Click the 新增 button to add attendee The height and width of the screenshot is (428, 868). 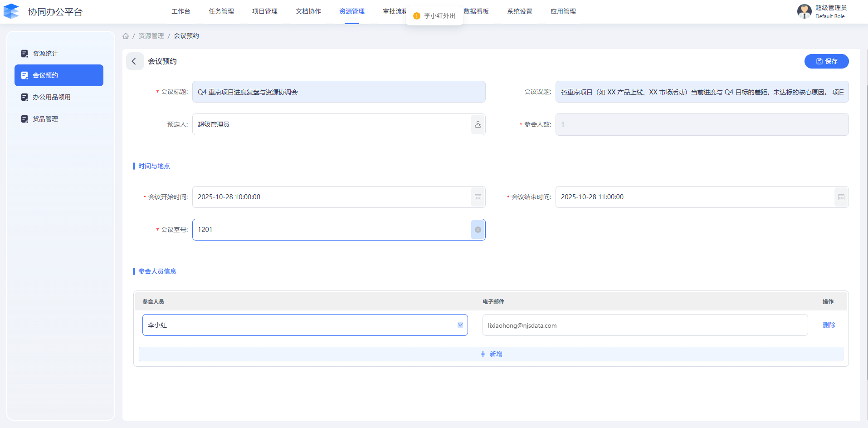(491, 354)
